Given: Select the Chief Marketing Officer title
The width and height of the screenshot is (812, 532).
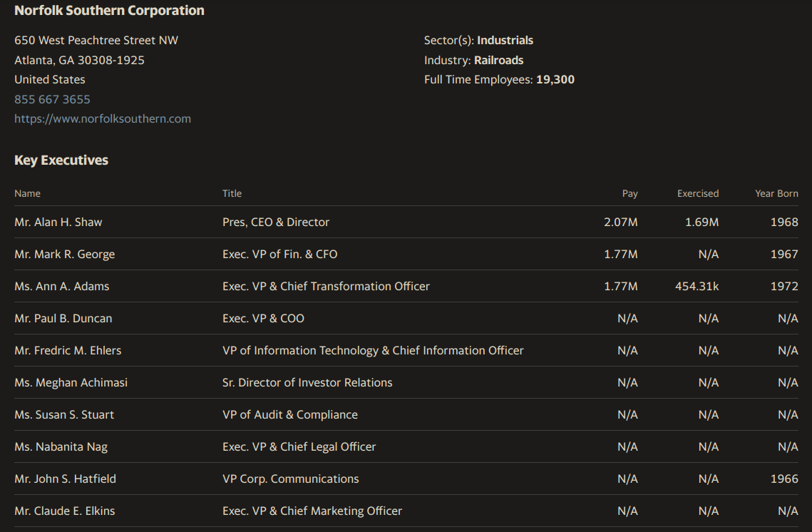Looking at the screenshot, I should (x=312, y=511).
